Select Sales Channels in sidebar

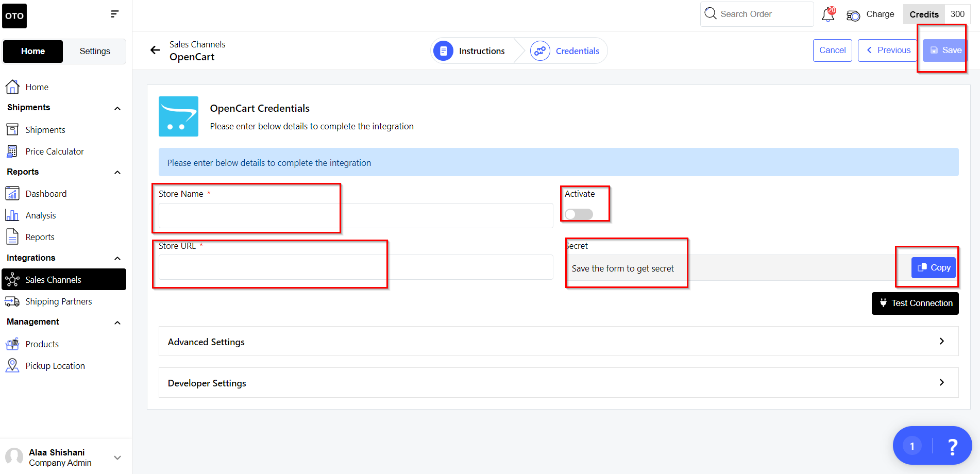[64, 279]
